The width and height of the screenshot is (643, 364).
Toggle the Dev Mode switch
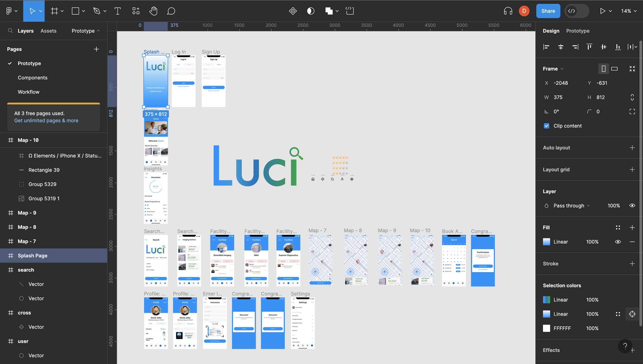point(577,11)
